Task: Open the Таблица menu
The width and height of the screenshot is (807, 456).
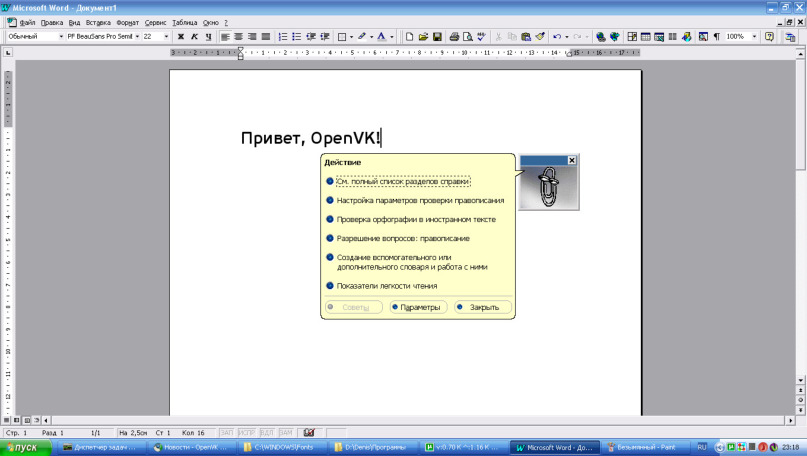Action: (x=185, y=23)
